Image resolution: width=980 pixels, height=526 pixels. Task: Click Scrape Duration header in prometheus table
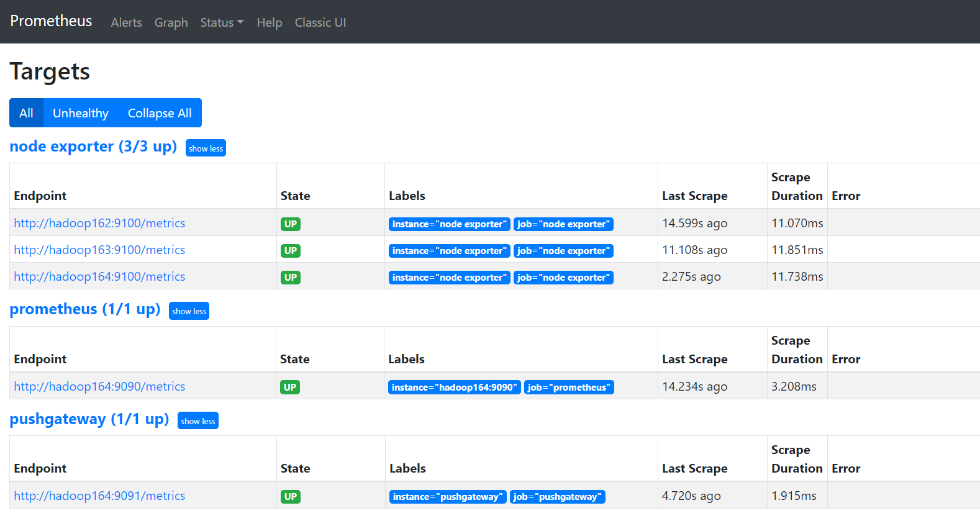click(797, 350)
